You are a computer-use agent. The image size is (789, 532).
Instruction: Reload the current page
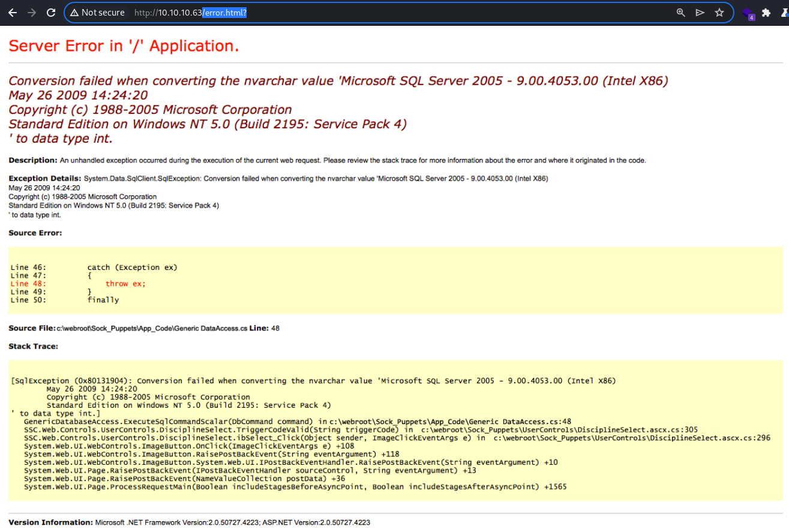tap(51, 13)
